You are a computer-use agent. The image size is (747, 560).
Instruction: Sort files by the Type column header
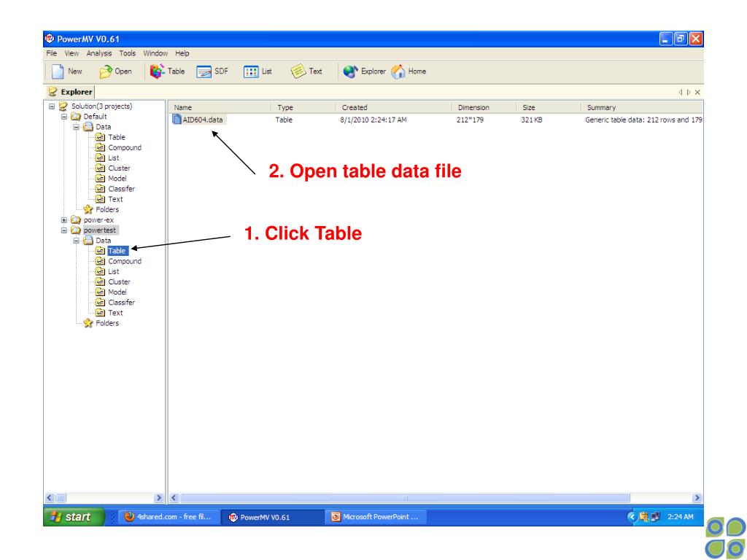pyautogui.click(x=303, y=108)
